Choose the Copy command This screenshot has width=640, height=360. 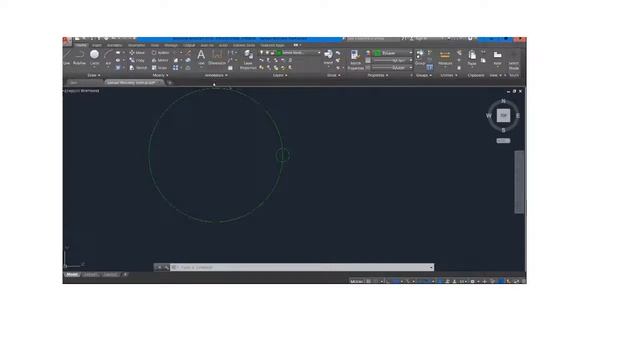click(x=137, y=60)
